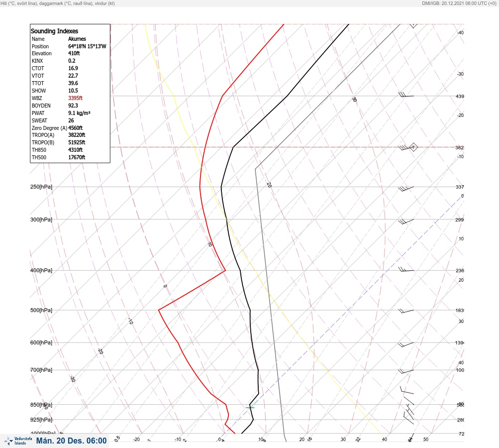Click the SHOW value '10.5'

tap(73, 91)
